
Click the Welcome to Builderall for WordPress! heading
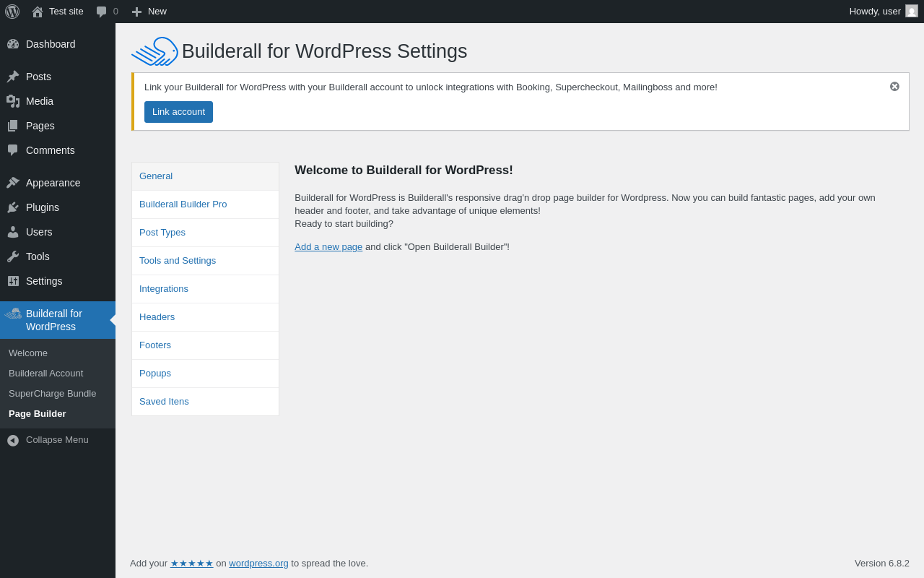coord(404,171)
